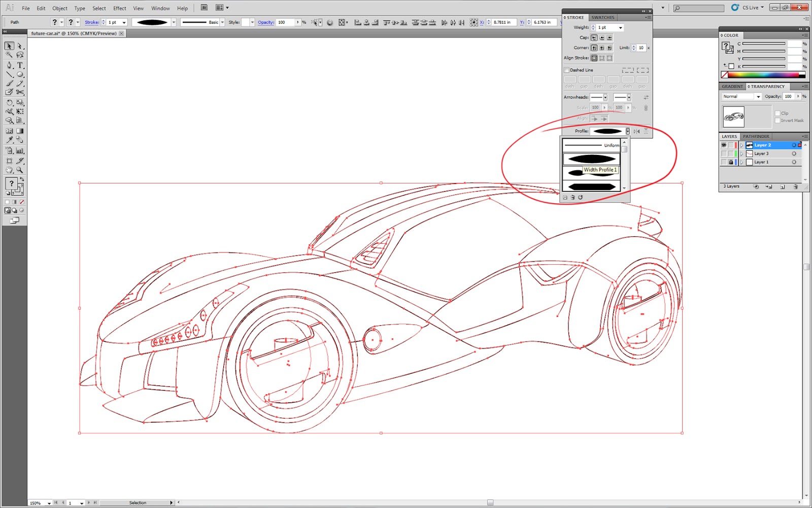
Task: Unlock Layer 1 by clicking the padlock
Action: 731,162
